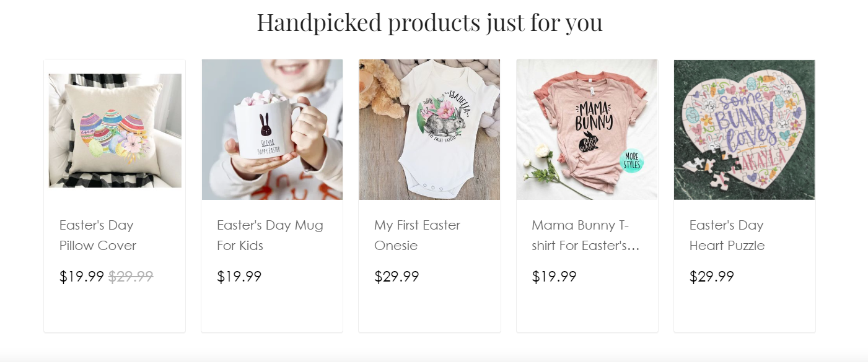868x362 pixels.
Task: Click the $19.99 price under the mug
Action: (x=239, y=277)
